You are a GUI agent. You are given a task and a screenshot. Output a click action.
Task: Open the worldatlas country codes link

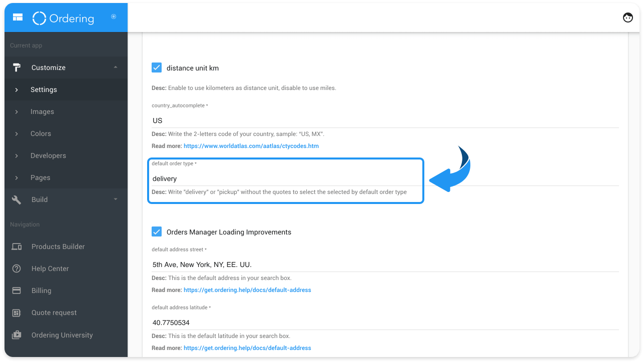pyautogui.click(x=251, y=146)
